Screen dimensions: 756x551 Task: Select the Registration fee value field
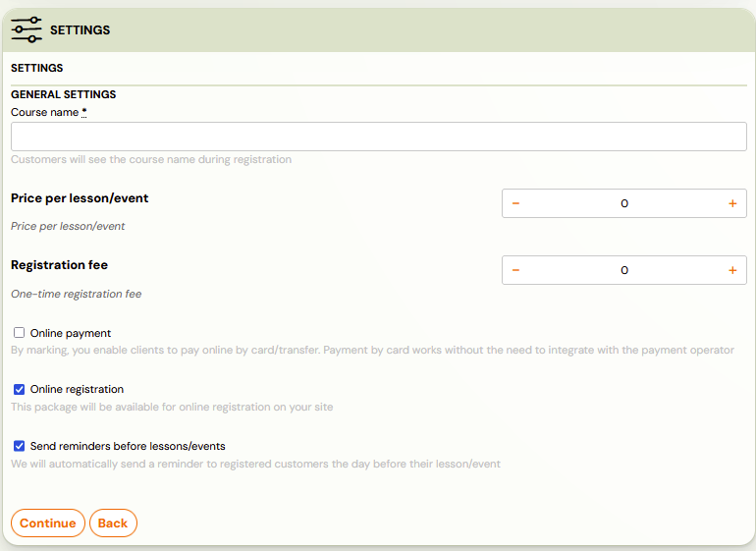tap(623, 270)
